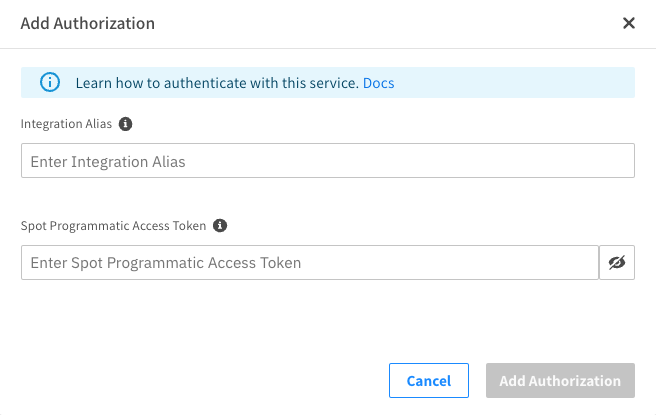656x415 pixels.
Task: Click the blue info circle icon in banner
Action: coord(50,83)
